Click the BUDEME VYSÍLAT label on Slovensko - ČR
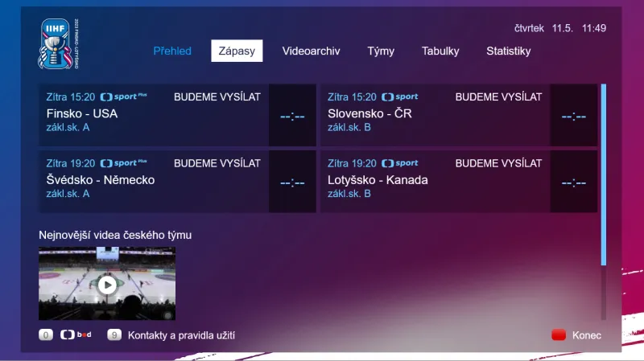Screen dimensions: 644x361 (x=498, y=97)
